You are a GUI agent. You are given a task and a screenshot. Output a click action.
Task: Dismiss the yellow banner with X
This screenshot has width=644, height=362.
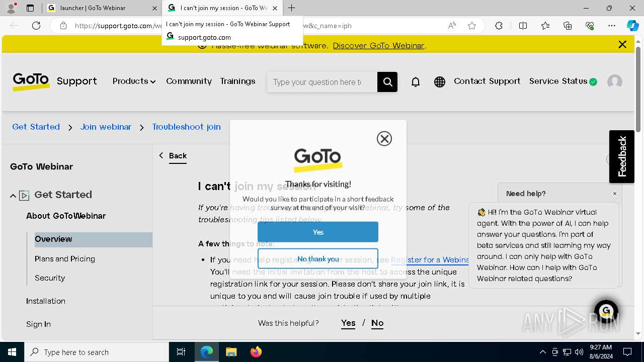(x=622, y=45)
